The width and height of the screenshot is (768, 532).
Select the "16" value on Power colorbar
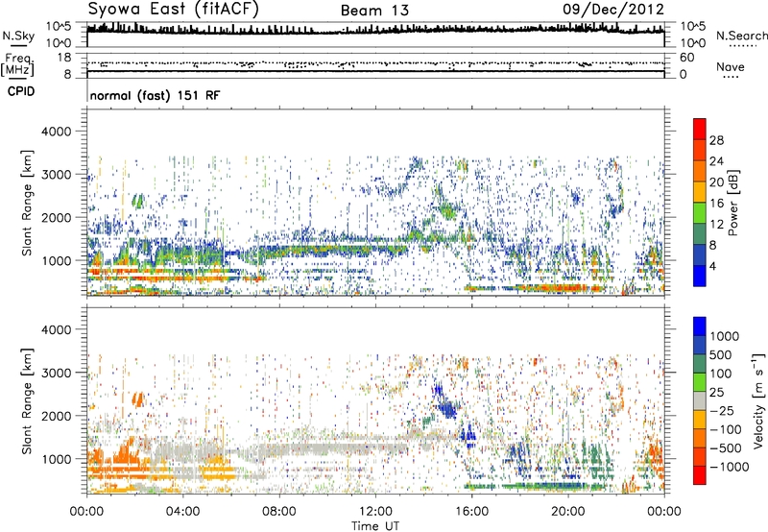[716, 204]
